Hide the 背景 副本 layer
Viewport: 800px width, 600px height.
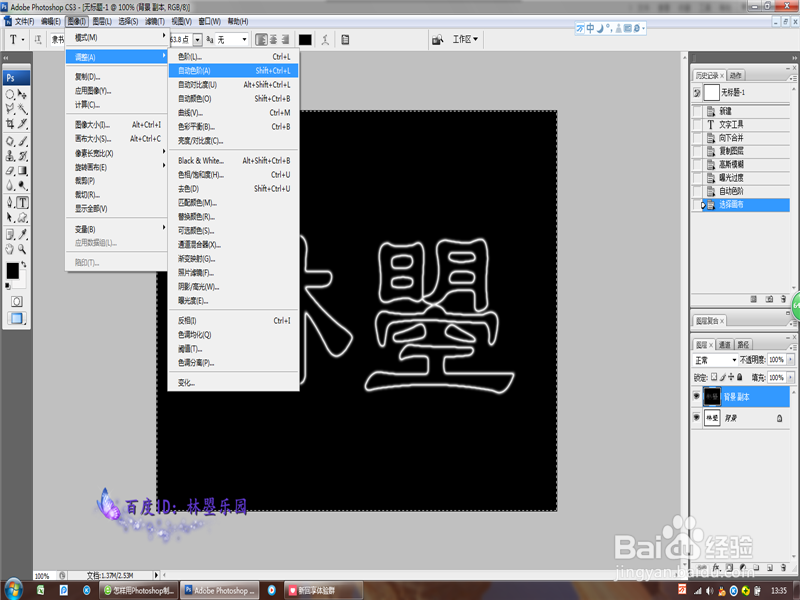pyautogui.click(x=697, y=396)
